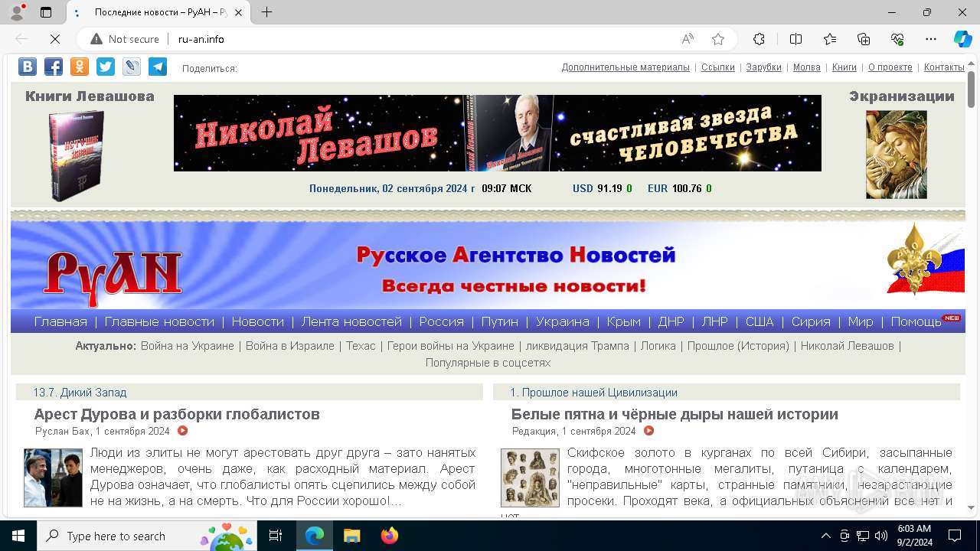Open Task View on taskbar
This screenshot has width=980, height=551.
276,536
